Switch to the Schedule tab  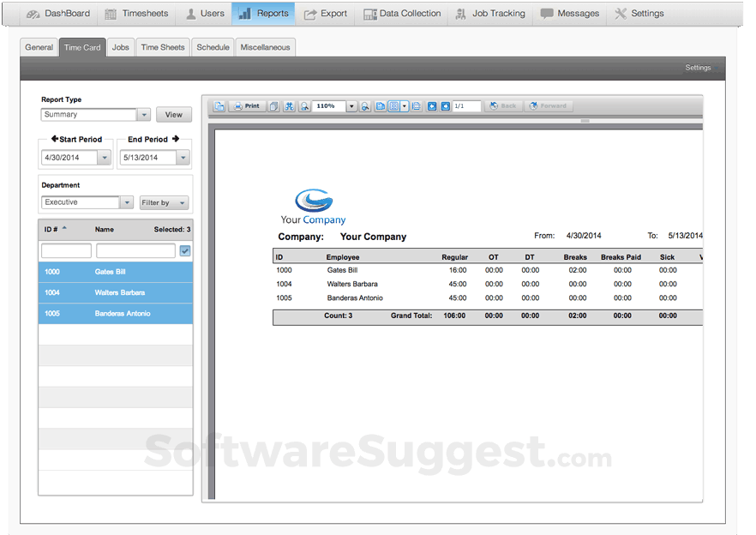(212, 47)
